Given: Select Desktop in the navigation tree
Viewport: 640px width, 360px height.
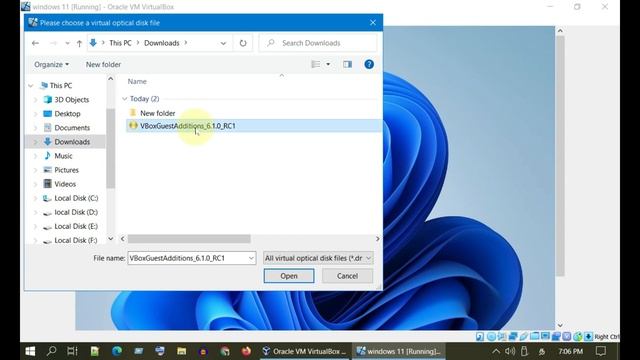Looking at the screenshot, I should tap(62, 113).
